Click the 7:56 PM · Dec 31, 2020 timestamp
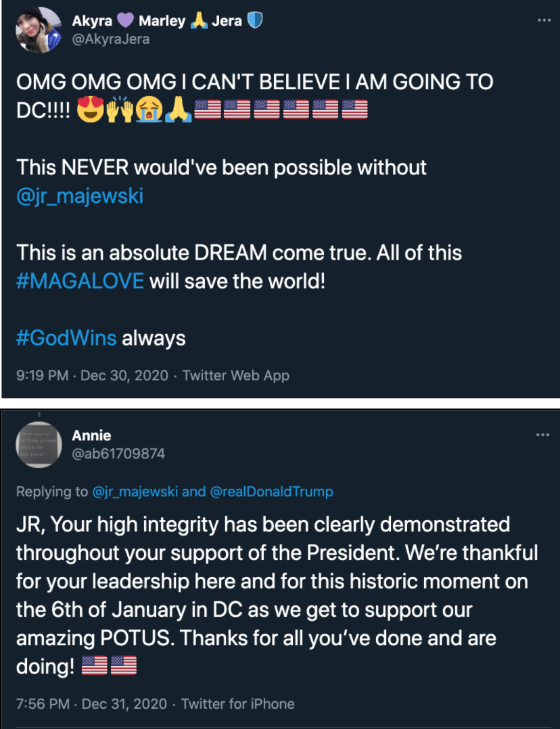This screenshot has width=560, height=729. (x=92, y=704)
